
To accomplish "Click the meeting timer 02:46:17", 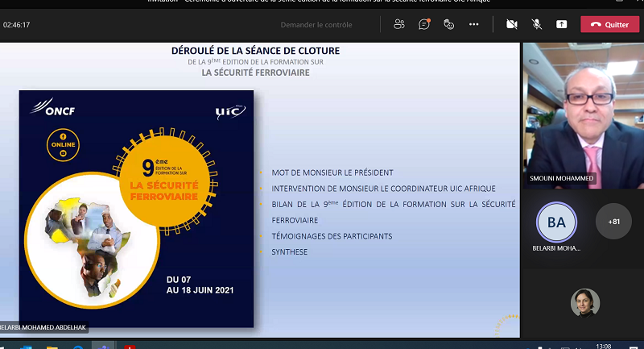I will click(x=16, y=25).
